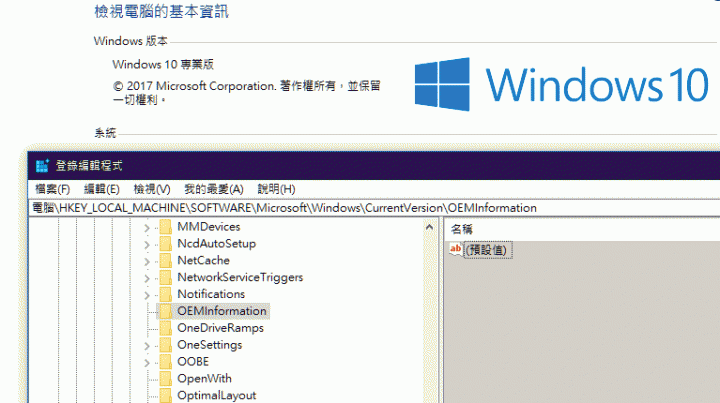Select the OneSettings tree label
The height and width of the screenshot is (403, 720).
[x=209, y=345]
